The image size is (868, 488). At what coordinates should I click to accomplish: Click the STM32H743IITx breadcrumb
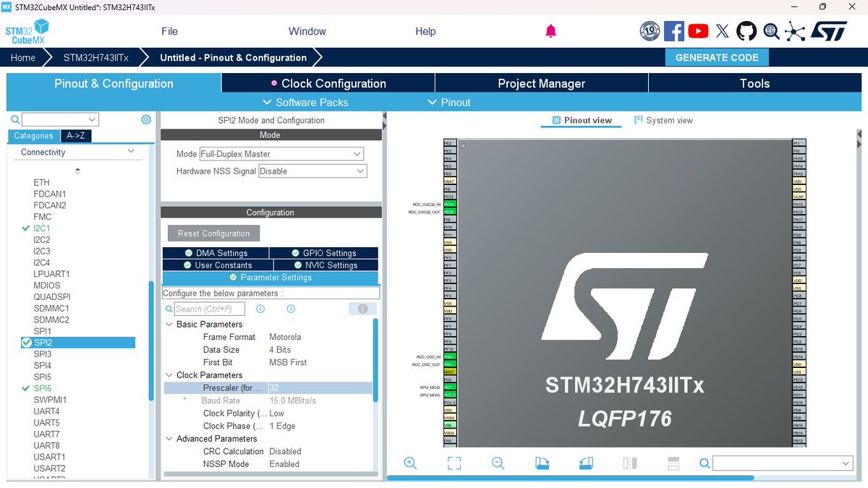96,58
